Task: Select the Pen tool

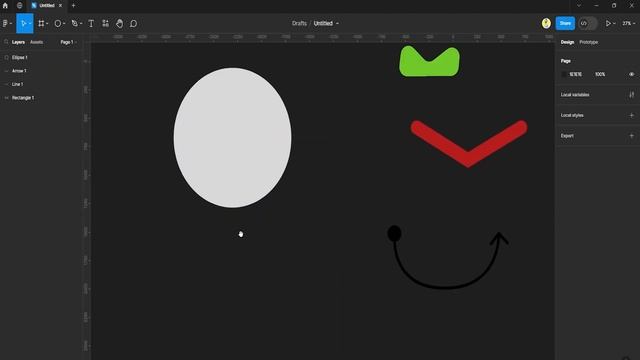Action: click(74, 24)
